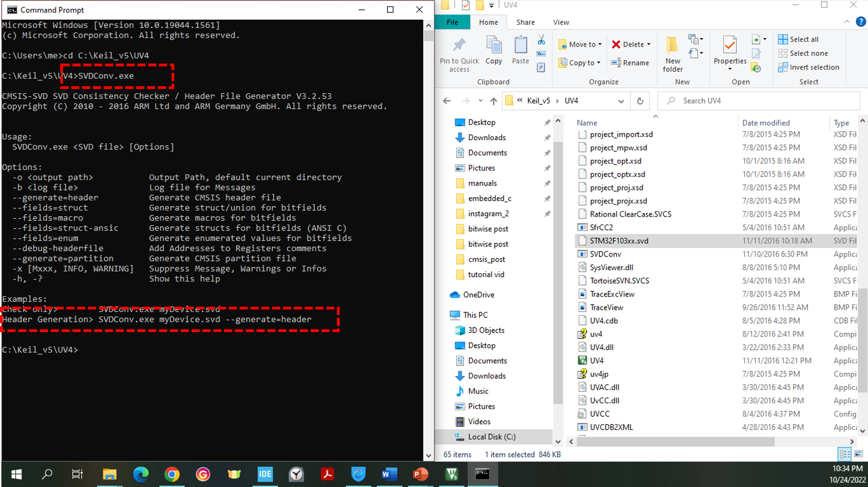Select 3D Objects under This PC
This screenshot has height=487, width=868.
(x=486, y=330)
